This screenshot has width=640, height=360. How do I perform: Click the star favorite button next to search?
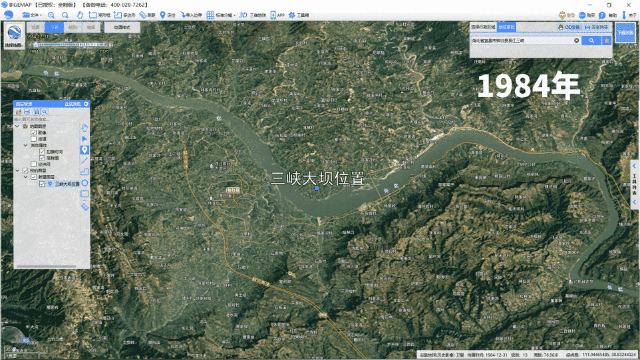tap(607, 40)
